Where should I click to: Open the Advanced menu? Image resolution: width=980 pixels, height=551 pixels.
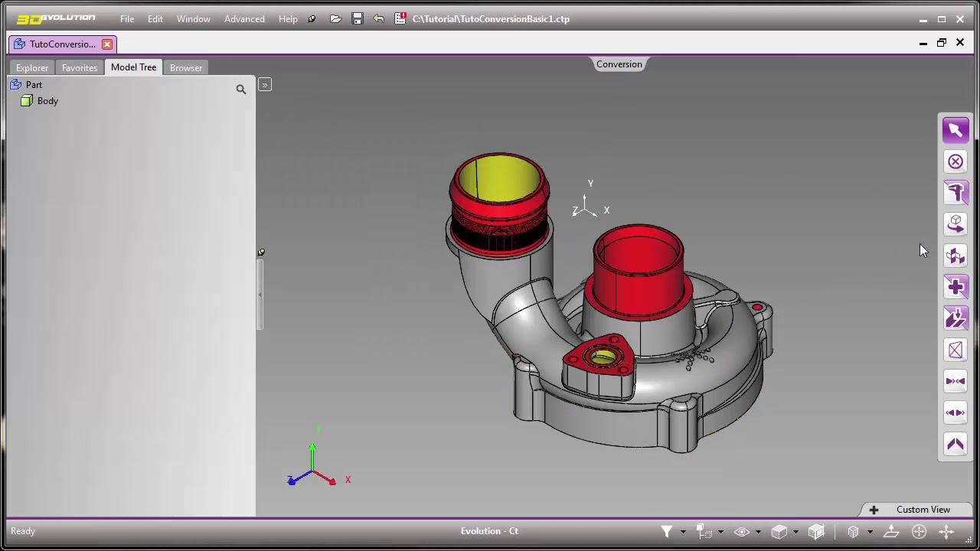pyautogui.click(x=244, y=19)
